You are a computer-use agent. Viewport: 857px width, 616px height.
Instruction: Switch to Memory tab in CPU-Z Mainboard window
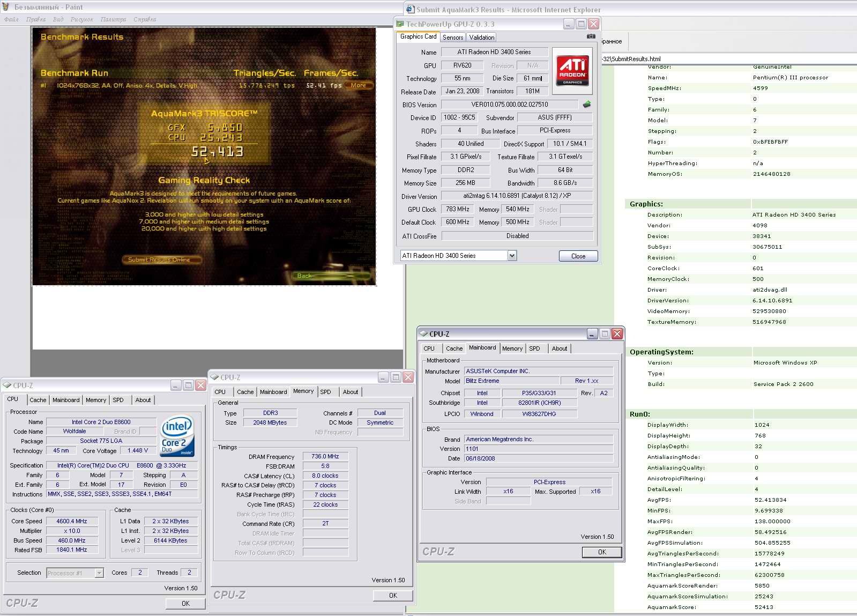(512, 348)
